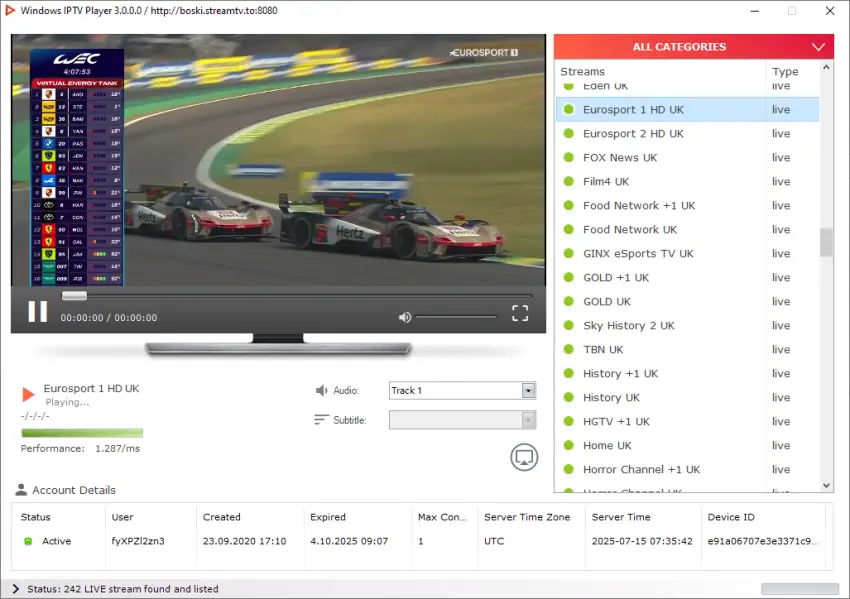This screenshot has width=850, height=599.
Task: Play the Horror Channel +1 UK stream
Action: coord(687,469)
